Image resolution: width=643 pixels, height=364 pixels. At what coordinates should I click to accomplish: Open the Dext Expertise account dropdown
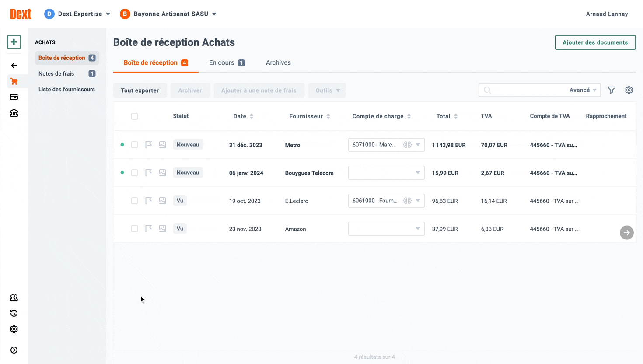pos(77,14)
